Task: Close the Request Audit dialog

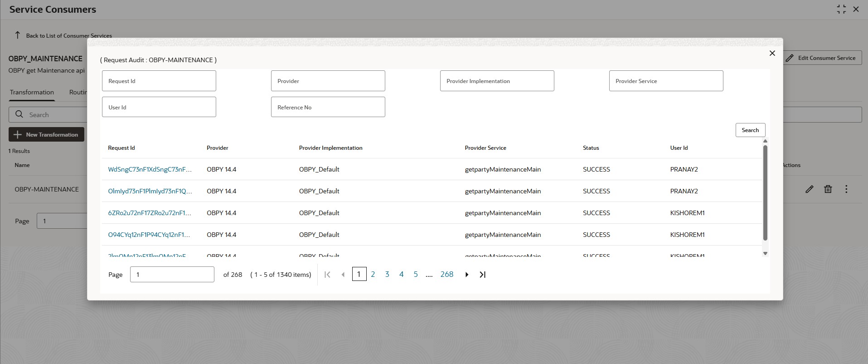Action: point(772,53)
